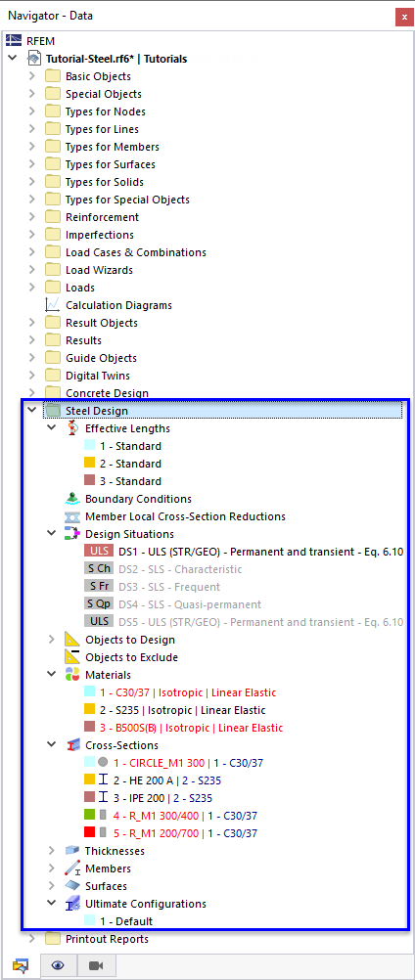
Task: Select the Special Objects folder
Action: [104, 94]
